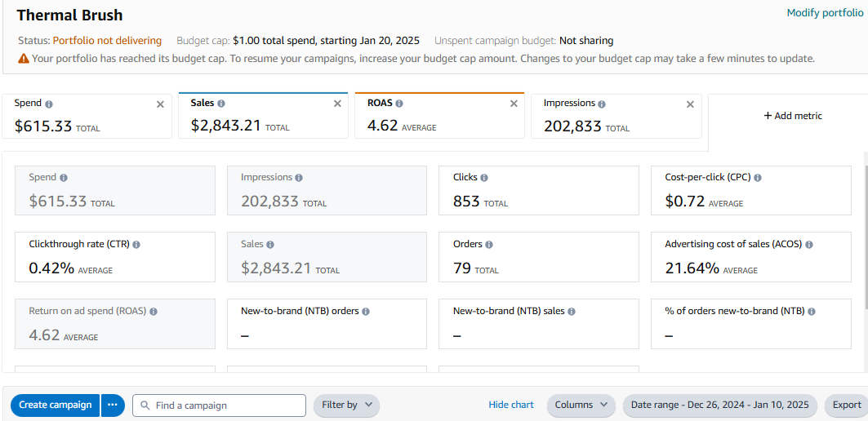Click the Thermal Brush portfolio title
This screenshot has height=421, width=868.
click(69, 15)
